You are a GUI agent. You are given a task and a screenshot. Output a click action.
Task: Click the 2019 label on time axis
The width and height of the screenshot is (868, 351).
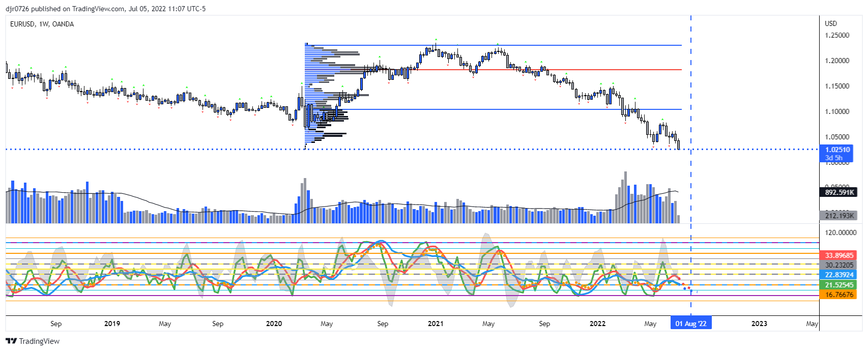pos(112,324)
